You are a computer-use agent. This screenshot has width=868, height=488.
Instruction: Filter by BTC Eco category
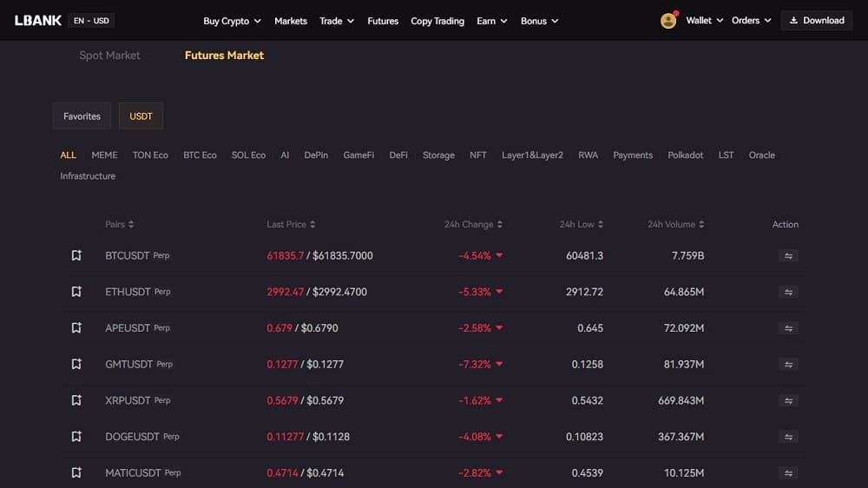coord(200,155)
